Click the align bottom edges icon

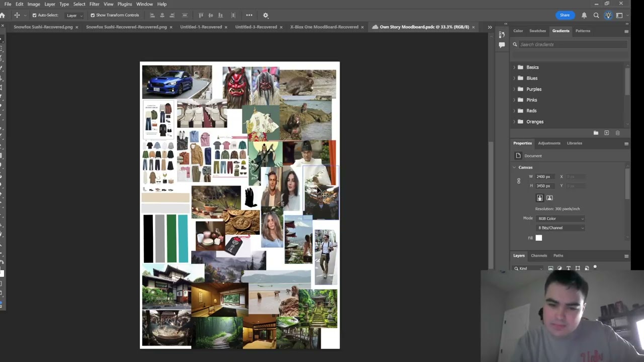(220, 15)
